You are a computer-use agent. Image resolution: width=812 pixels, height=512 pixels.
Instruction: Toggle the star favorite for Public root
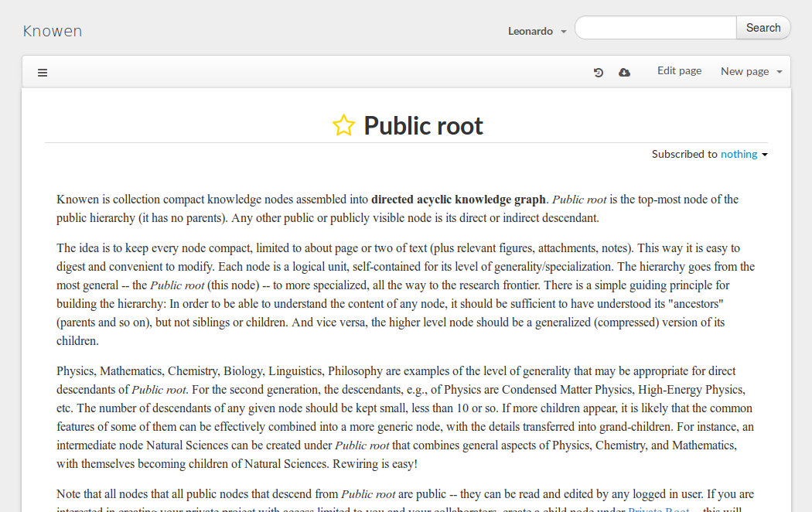coord(343,125)
